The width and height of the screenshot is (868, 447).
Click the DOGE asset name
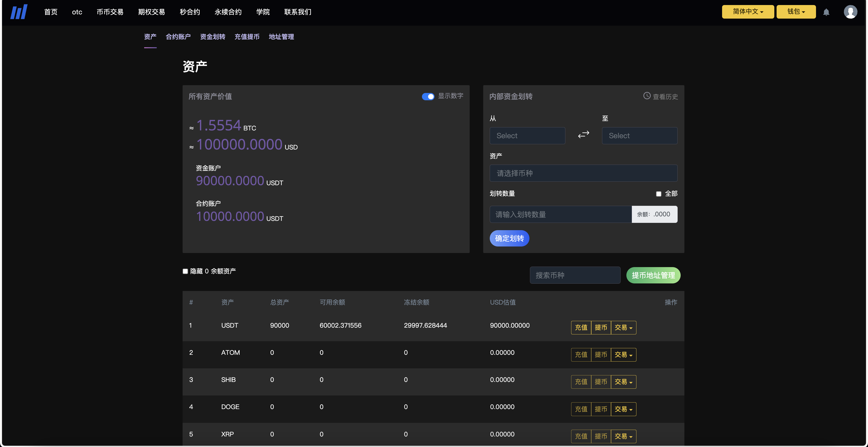click(230, 407)
